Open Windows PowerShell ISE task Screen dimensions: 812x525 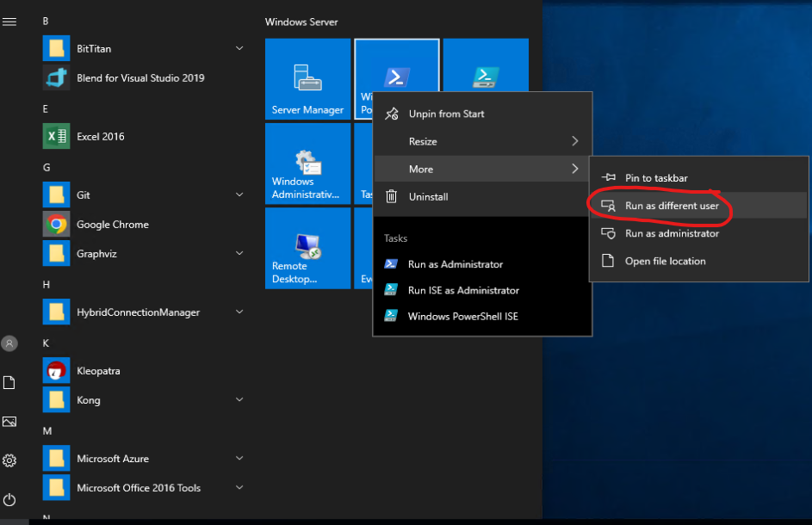point(483,317)
